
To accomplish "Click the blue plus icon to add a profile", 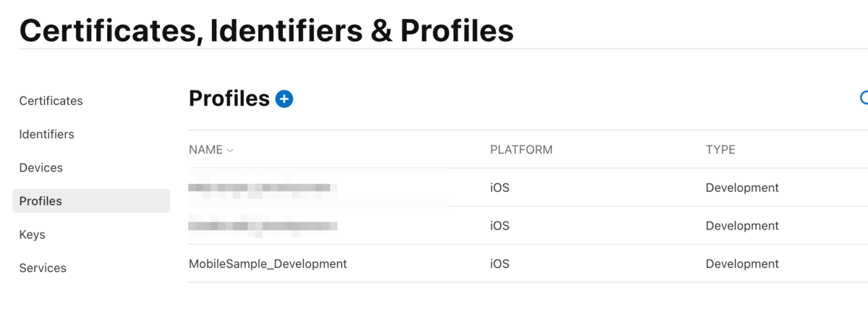I will pos(284,99).
